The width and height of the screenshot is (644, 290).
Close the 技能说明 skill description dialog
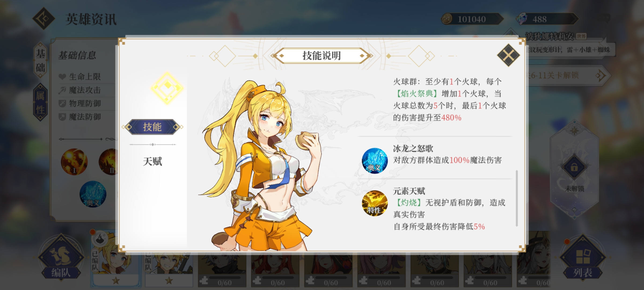coord(508,55)
